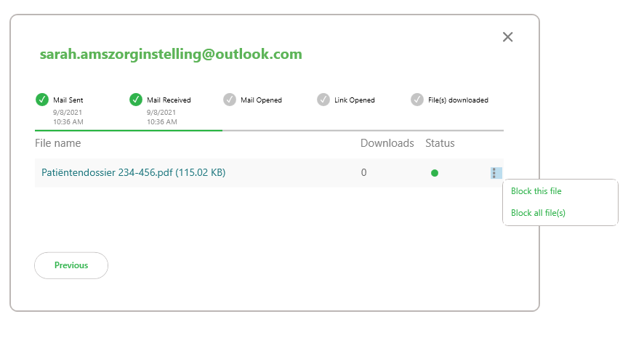Click the Link Opened grey checkmark icon
Viewport: 644px width, 338px height.
tap(323, 100)
